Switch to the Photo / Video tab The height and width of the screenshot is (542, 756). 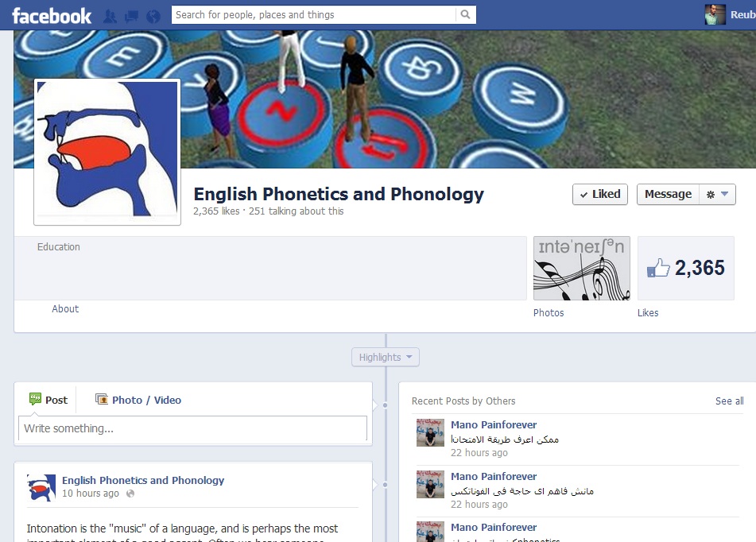click(138, 400)
